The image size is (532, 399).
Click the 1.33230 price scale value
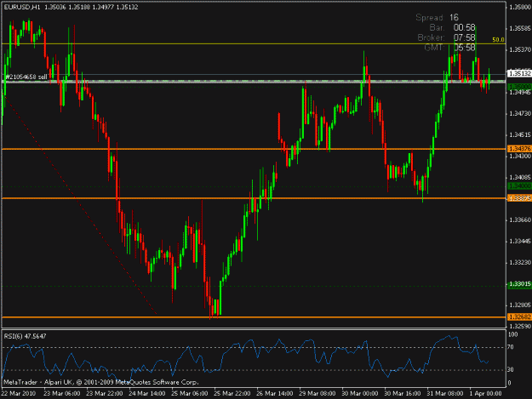tap(520, 262)
